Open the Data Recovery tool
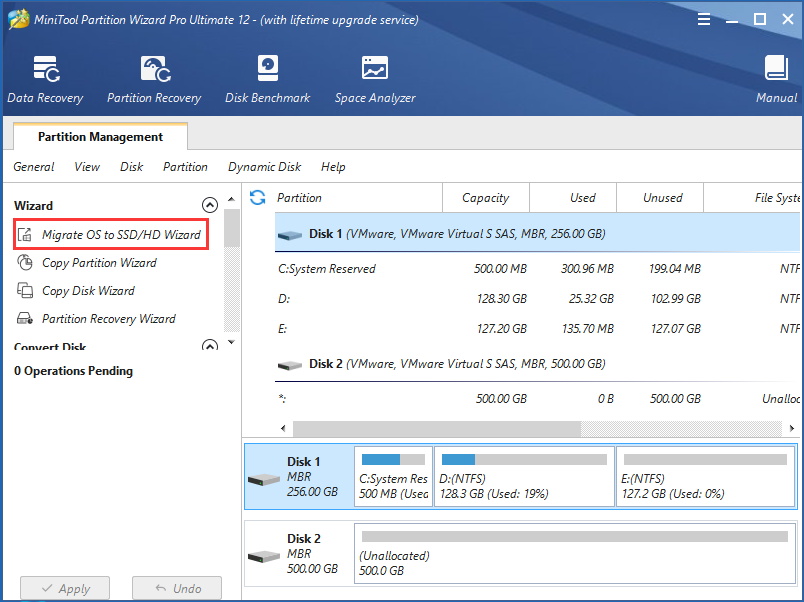This screenshot has width=804, height=602. [x=45, y=79]
